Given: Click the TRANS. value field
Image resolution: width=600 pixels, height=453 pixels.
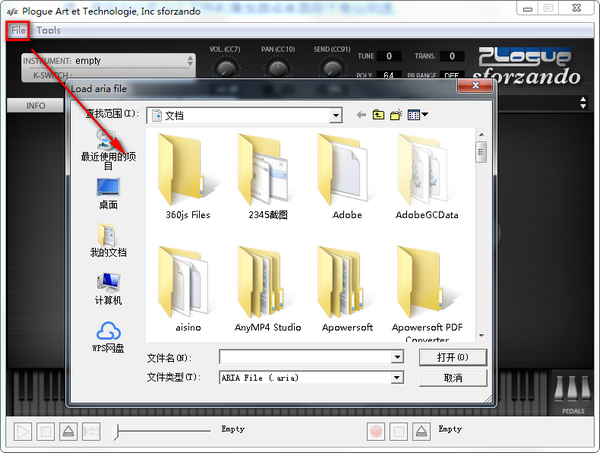Looking at the screenshot, I should [452, 56].
